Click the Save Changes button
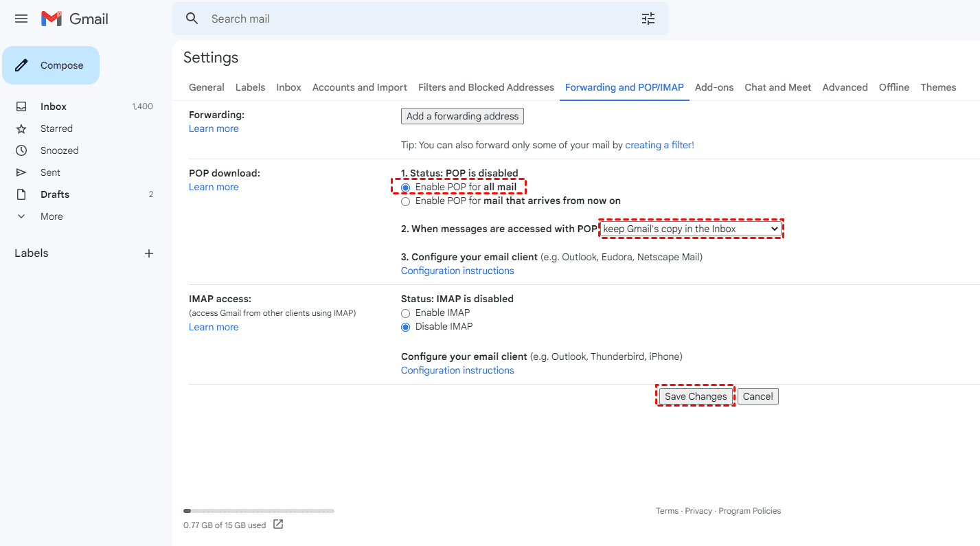The image size is (980, 546). click(696, 396)
